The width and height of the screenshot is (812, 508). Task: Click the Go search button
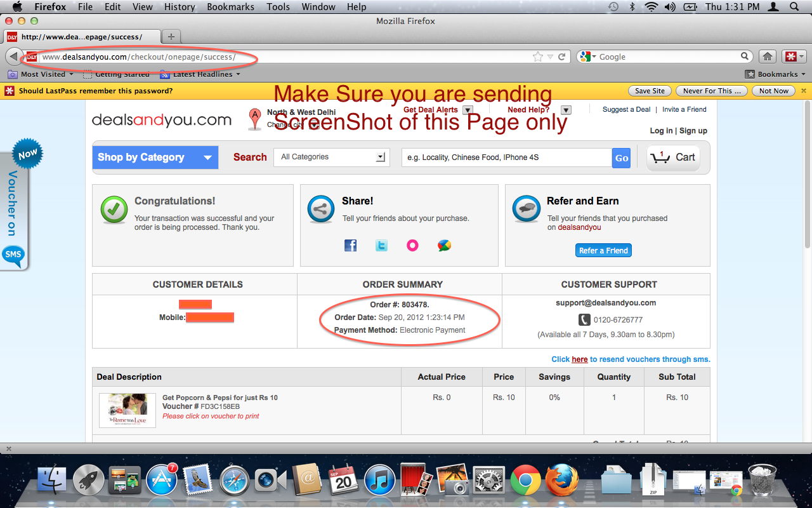[x=622, y=157]
